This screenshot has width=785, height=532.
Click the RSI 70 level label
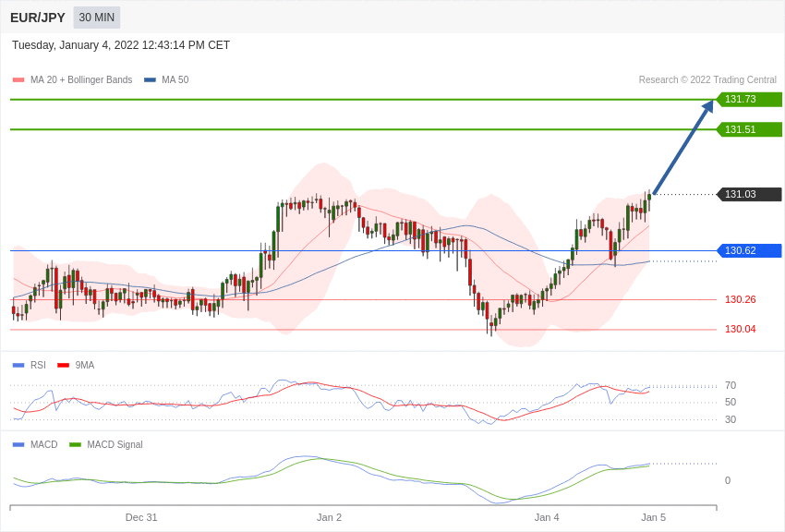[731, 385]
